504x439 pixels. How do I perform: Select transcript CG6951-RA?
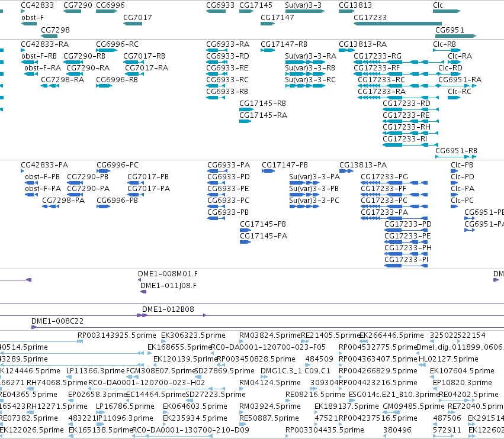tap(460, 80)
